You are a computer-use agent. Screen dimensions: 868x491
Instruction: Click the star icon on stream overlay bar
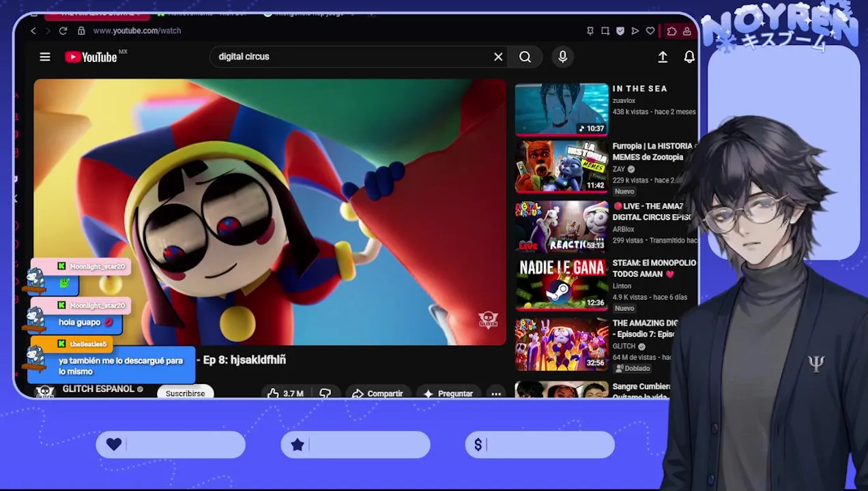click(x=298, y=445)
